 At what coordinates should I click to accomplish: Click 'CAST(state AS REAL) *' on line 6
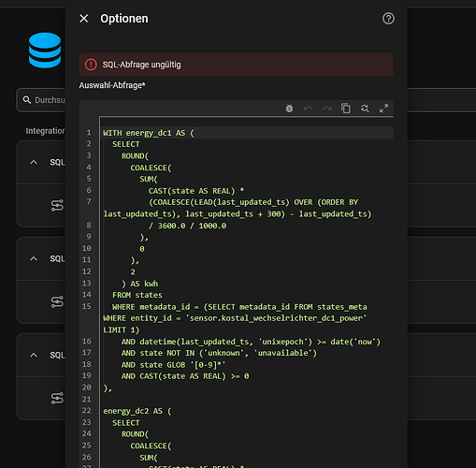tap(196, 191)
